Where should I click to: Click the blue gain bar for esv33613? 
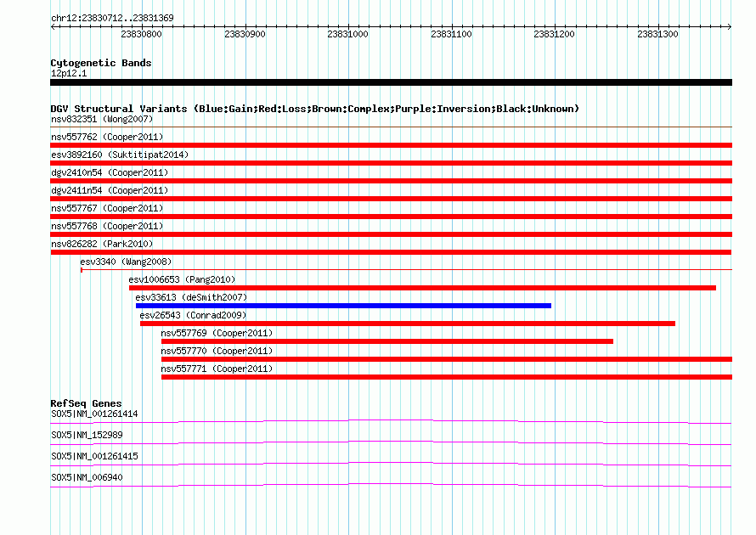click(343, 306)
